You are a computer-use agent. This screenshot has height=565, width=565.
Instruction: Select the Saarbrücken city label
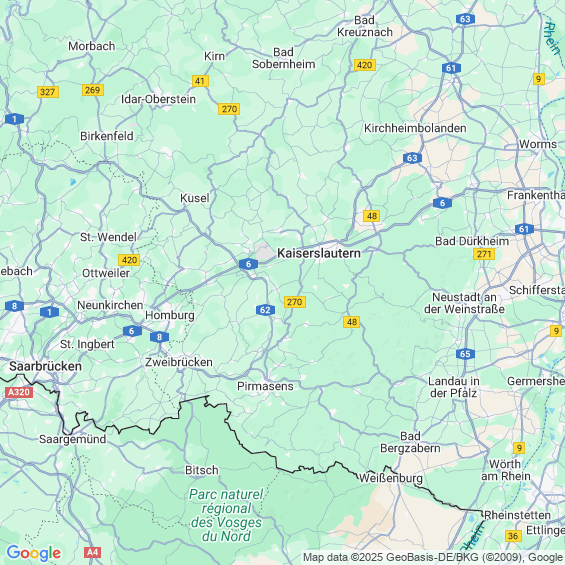[x=45, y=366]
